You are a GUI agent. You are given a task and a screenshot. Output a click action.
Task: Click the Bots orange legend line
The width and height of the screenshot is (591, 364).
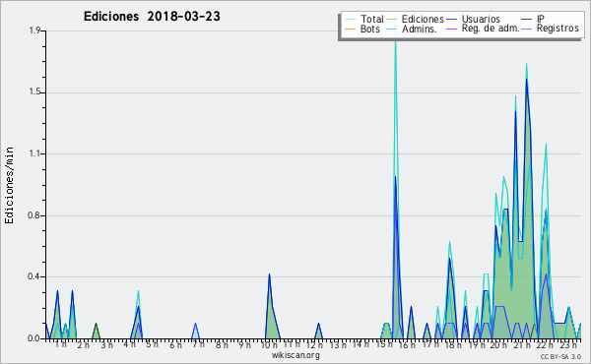(350, 29)
